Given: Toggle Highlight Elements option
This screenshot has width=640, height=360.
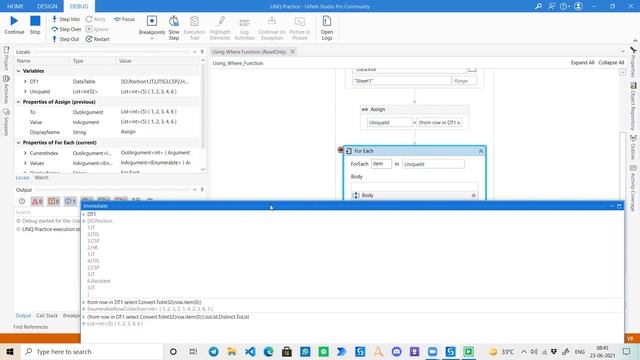Looking at the screenshot, I should 220,28.
